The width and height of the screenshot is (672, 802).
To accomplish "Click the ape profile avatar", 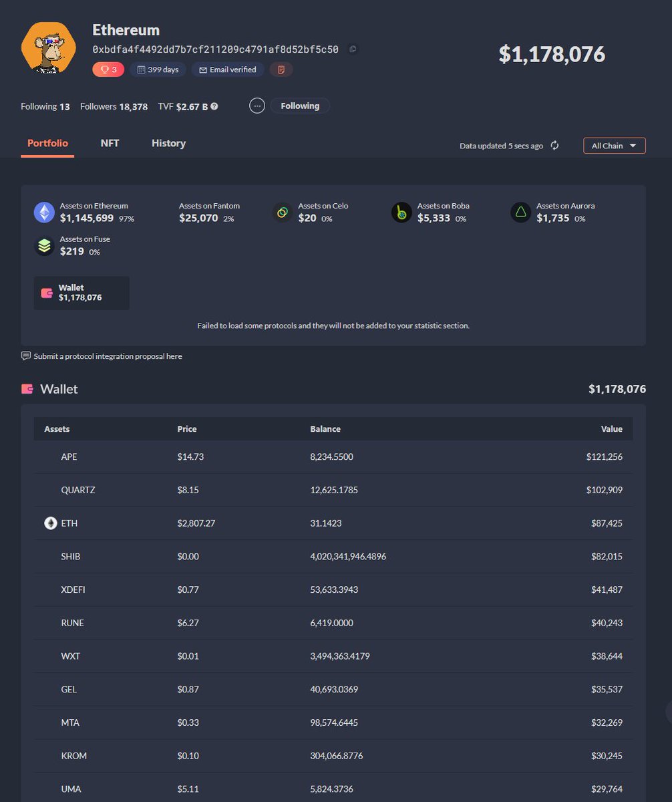I will point(47,49).
